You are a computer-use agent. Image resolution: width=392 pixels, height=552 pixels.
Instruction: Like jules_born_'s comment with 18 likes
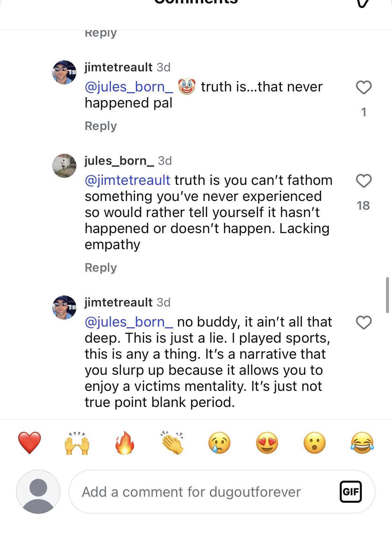click(x=364, y=181)
